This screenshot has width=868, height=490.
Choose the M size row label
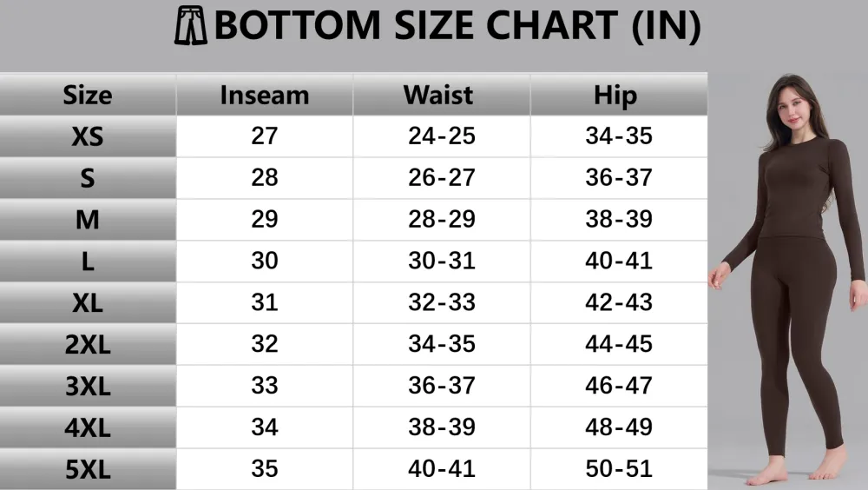point(88,220)
